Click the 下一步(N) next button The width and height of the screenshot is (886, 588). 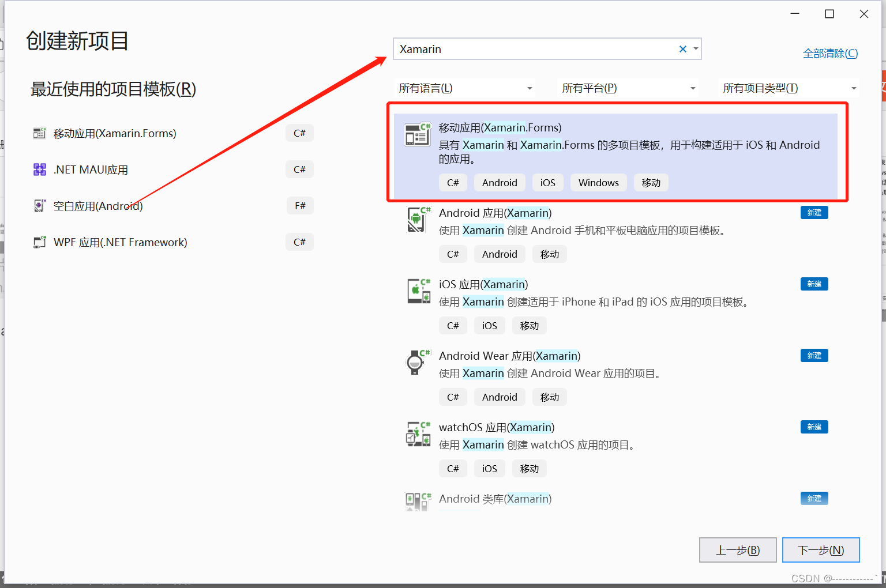[821, 550]
